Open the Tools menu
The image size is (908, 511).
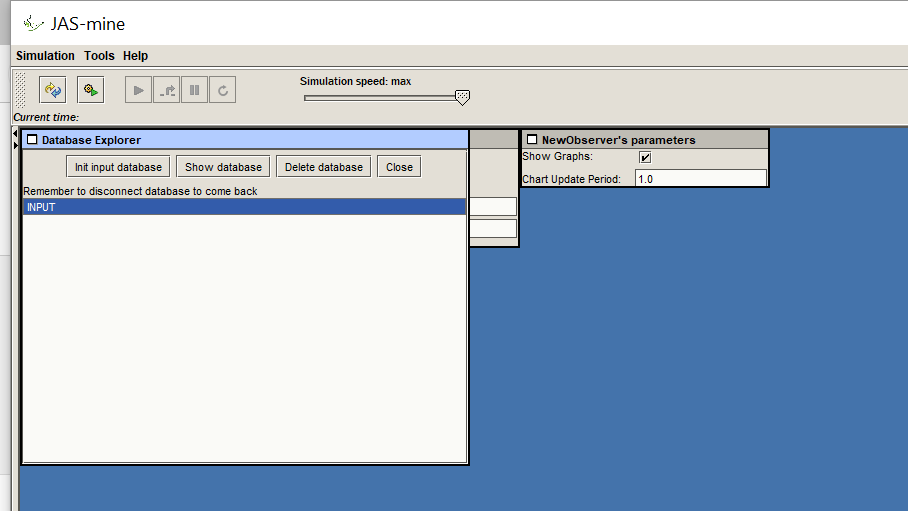[99, 56]
